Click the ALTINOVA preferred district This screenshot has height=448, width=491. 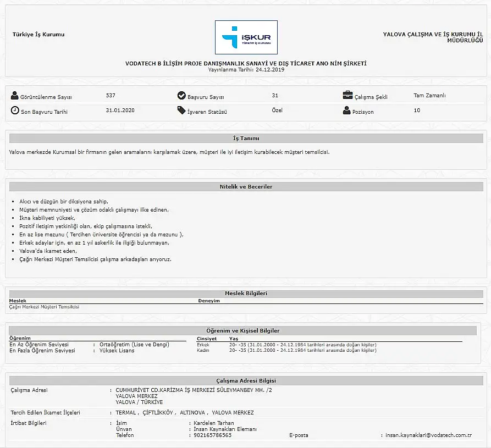pyautogui.click(x=192, y=413)
